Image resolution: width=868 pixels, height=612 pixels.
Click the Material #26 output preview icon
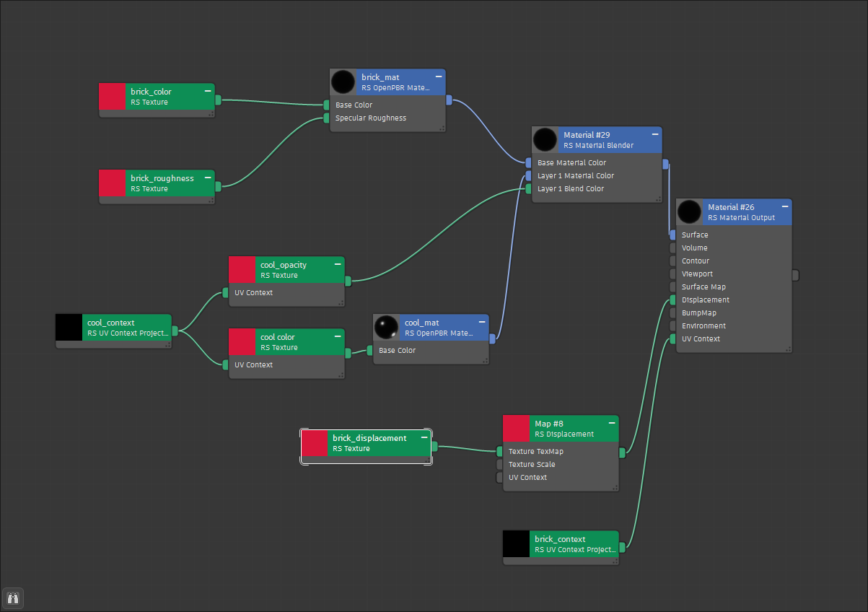click(690, 212)
